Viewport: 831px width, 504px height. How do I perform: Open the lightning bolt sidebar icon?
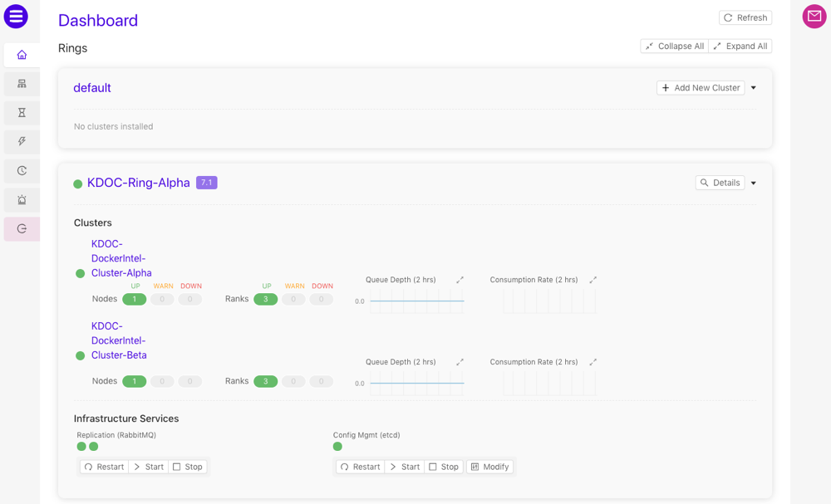pyautogui.click(x=21, y=141)
